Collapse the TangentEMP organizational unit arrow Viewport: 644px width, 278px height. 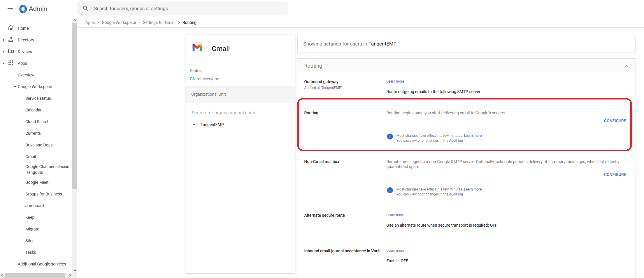pos(194,125)
